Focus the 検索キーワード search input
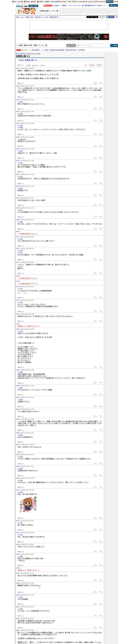Viewport: 118px width, 644px height. tap(93, 46)
